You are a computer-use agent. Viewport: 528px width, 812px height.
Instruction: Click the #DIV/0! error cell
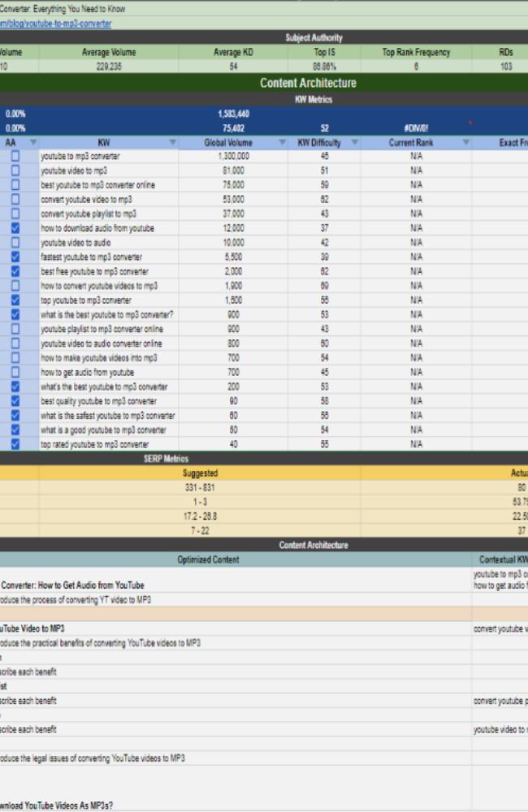click(x=416, y=128)
